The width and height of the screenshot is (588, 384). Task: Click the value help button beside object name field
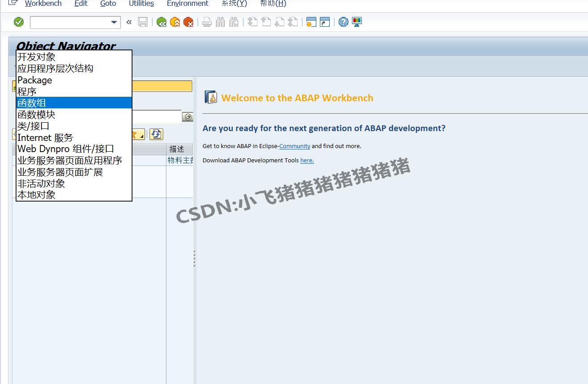pos(187,117)
